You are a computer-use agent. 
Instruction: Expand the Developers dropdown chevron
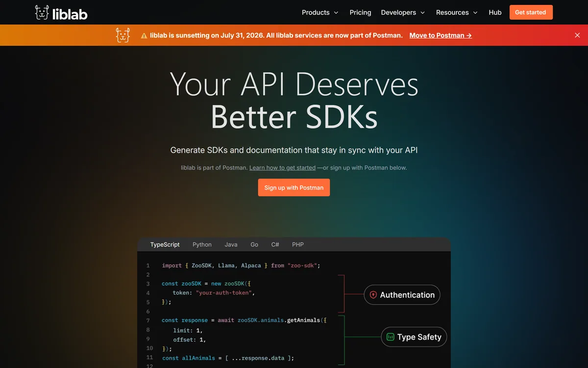pos(422,13)
